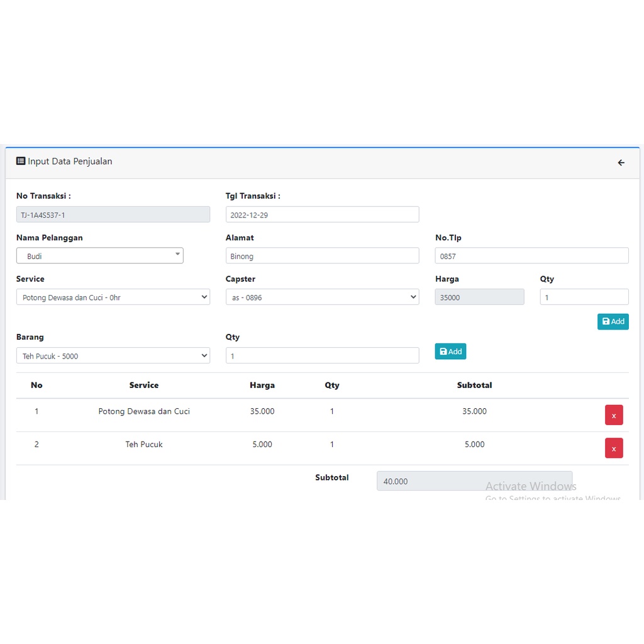Delete the Potong Dewasa dan Cuci row
Screen dimensions: 644x644
pos(613,415)
